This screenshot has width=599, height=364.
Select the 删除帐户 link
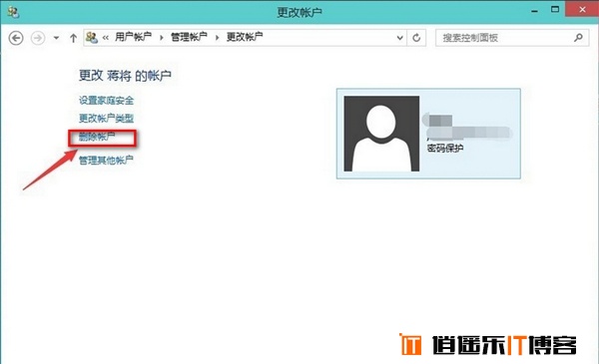97,137
